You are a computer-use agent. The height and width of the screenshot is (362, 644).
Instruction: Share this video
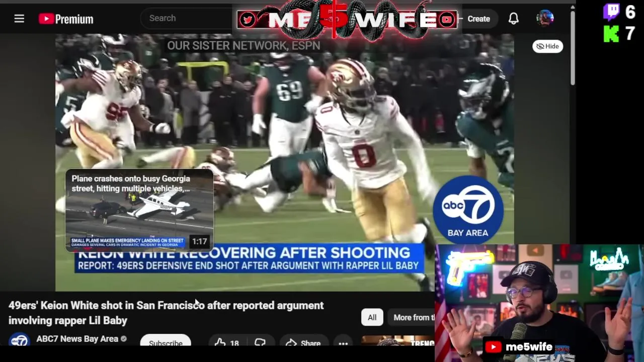click(x=303, y=343)
